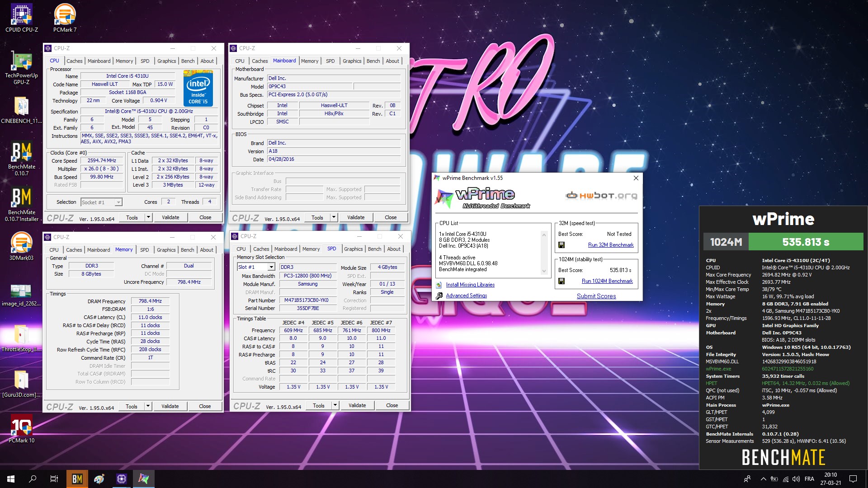Open About tab in top-left CPU-Z
This screenshot has width=868, height=488.
207,61
